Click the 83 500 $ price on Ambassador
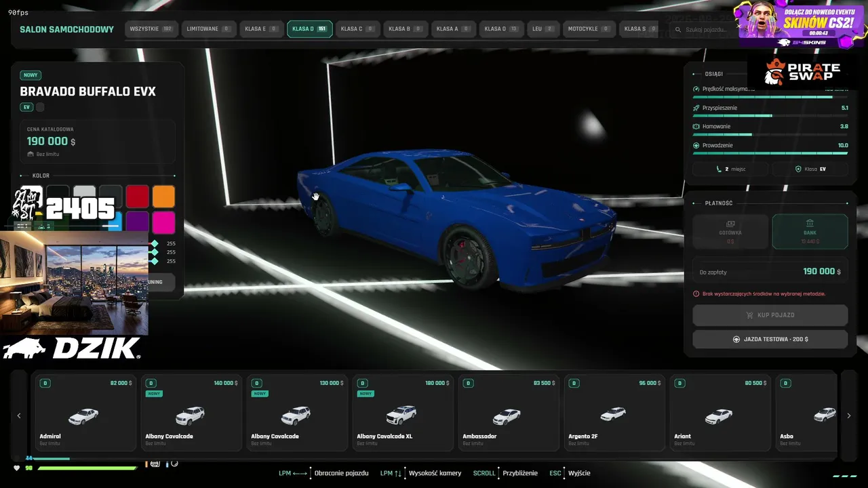This screenshot has height=488, width=868. [544, 383]
